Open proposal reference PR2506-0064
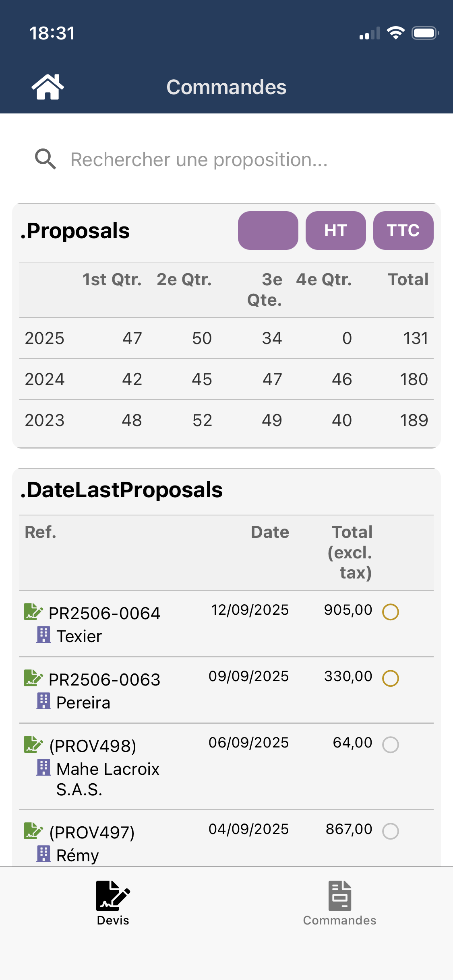453x980 pixels. [x=104, y=614]
